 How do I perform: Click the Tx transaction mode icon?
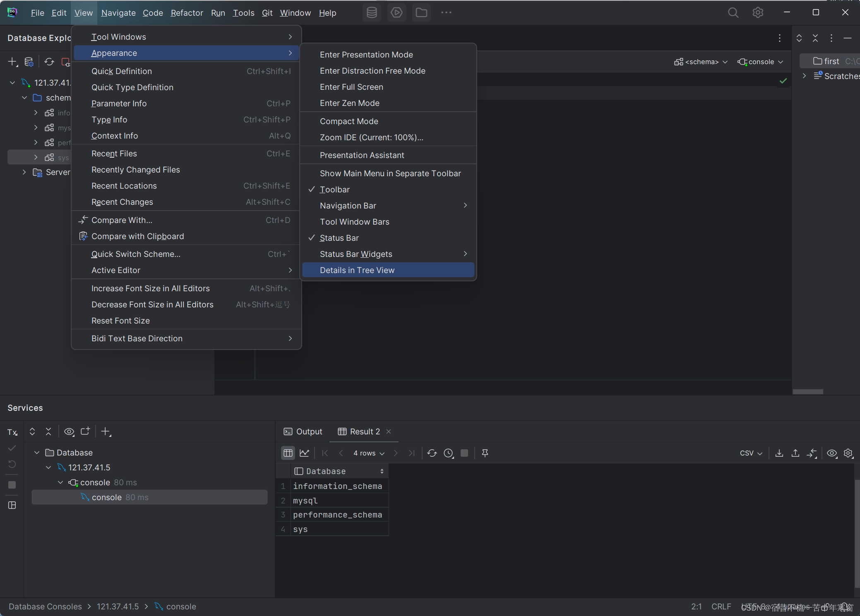[x=12, y=432]
